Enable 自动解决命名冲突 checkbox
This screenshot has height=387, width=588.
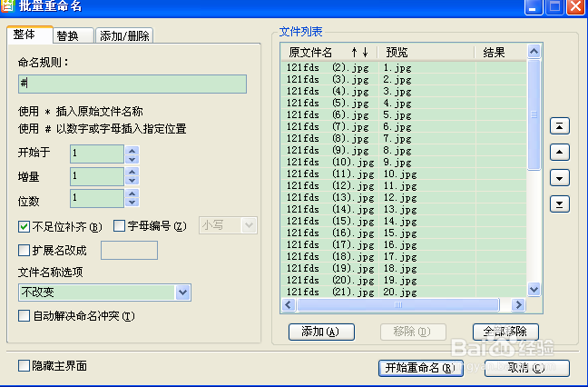24,315
